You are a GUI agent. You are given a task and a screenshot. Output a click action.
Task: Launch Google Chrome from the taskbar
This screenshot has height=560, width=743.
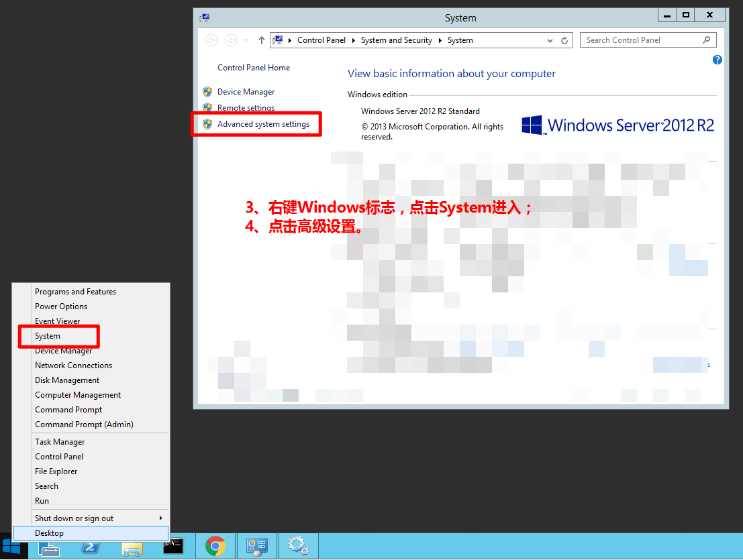(x=215, y=547)
